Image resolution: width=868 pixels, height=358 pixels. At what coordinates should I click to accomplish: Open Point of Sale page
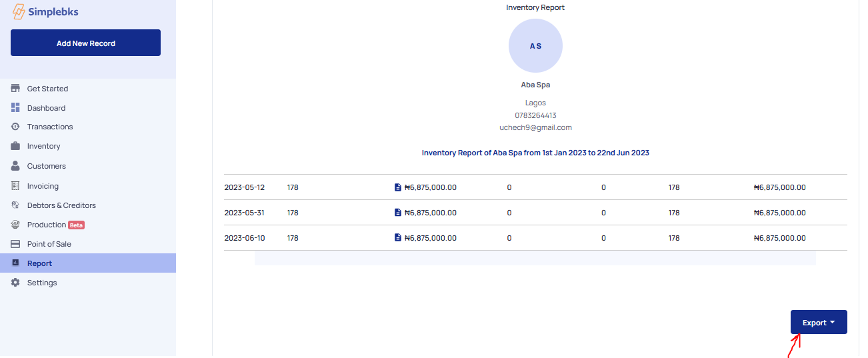[49, 244]
